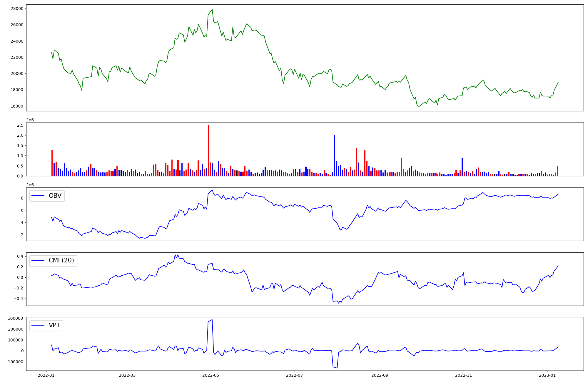This screenshot has width=588, height=382.
Task: Click the CMF(20) legend label
Action: [61, 261]
